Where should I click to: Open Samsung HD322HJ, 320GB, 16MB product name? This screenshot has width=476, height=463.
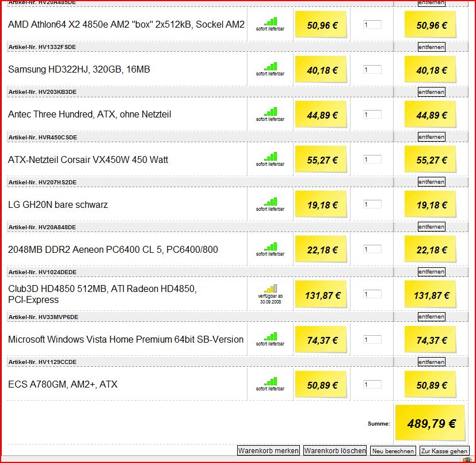pyautogui.click(x=79, y=69)
